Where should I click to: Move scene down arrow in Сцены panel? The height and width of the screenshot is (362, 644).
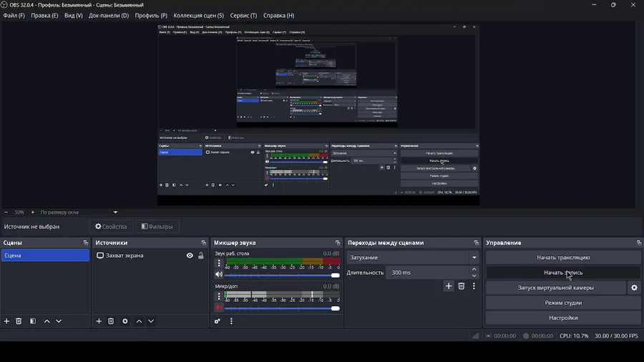click(59, 321)
